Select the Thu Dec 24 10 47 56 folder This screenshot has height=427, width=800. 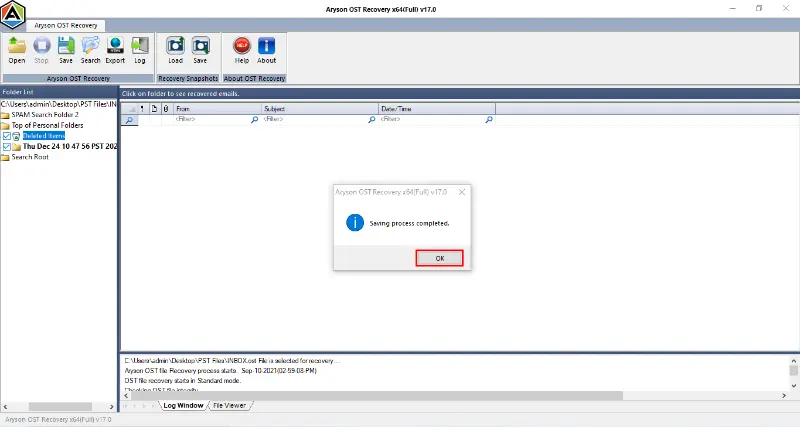pyautogui.click(x=70, y=146)
